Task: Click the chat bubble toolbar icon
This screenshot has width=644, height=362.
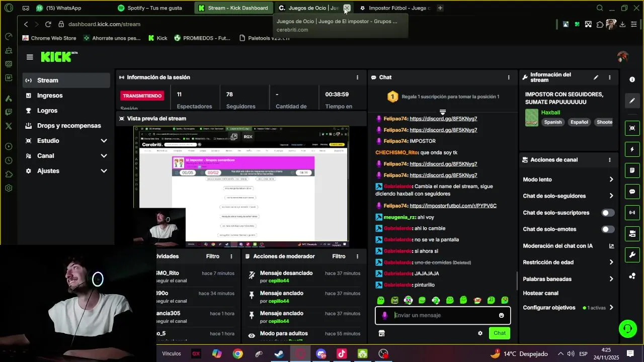Action: (x=632, y=192)
